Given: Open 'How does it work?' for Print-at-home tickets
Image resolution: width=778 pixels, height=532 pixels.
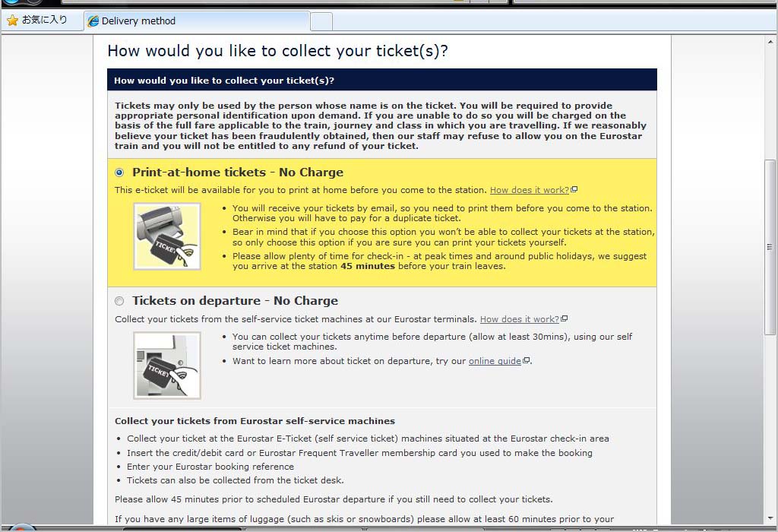Looking at the screenshot, I should point(529,190).
